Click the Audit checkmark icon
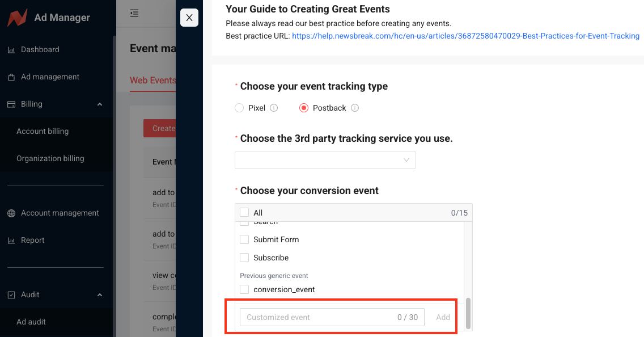This screenshot has width=644, height=337. (11, 295)
